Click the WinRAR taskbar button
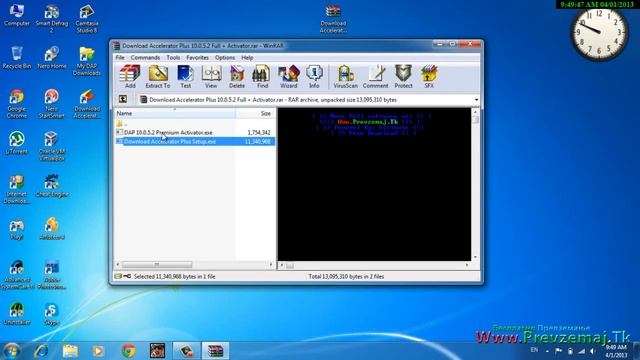This screenshot has width=640, height=360. pos(216,351)
